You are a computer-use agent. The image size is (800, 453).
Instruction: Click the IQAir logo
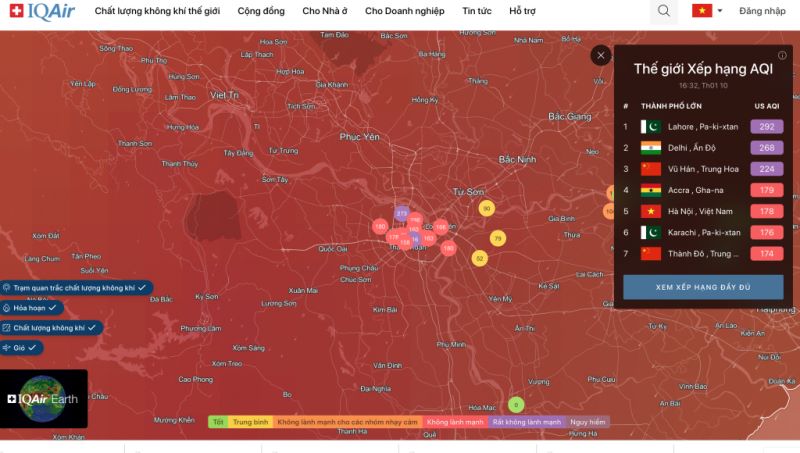tap(42, 11)
